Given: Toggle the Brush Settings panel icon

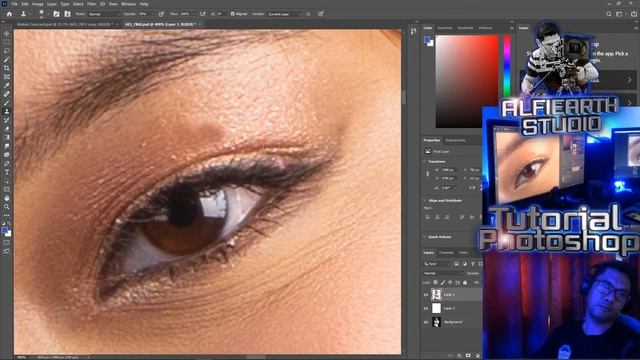Looking at the screenshot, I should [x=56, y=14].
